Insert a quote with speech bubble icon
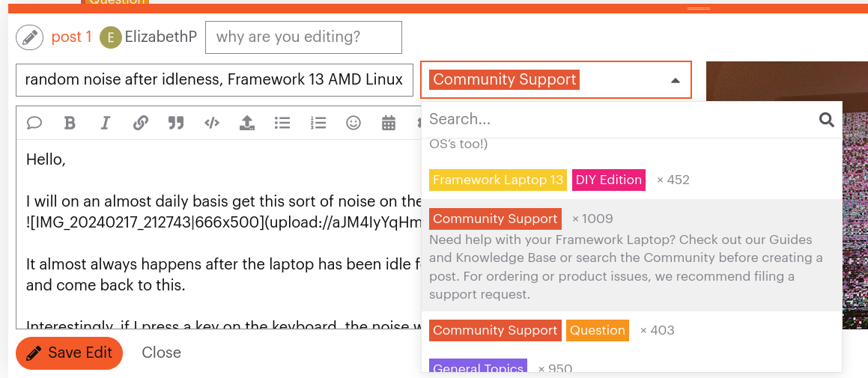The image size is (868, 378). (34, 123)
